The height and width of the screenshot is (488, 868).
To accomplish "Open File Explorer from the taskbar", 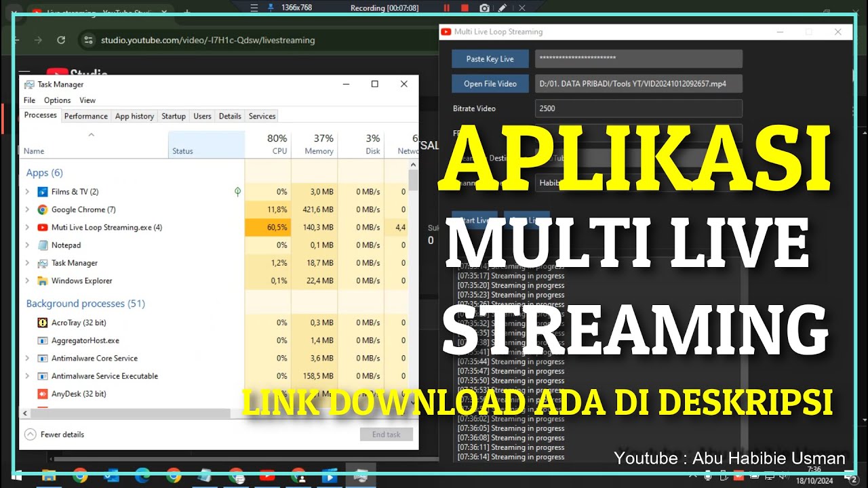I will click(x=50, y=476).
